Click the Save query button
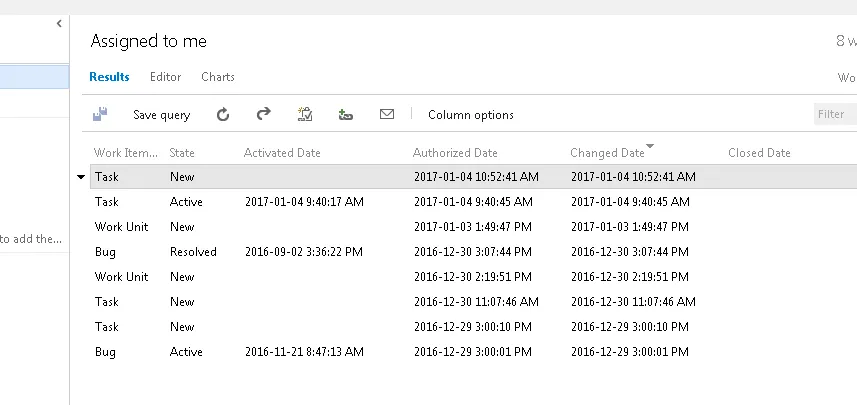 (161, 115)
